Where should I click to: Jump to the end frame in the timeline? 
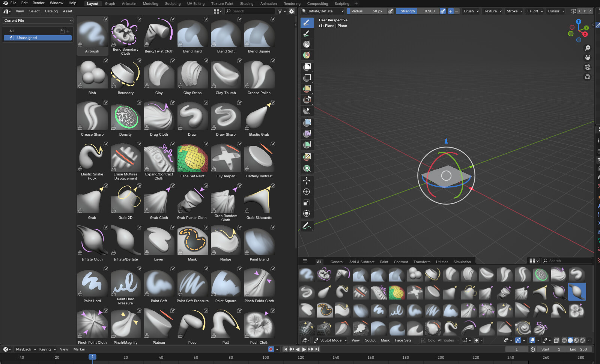point(317,349)
